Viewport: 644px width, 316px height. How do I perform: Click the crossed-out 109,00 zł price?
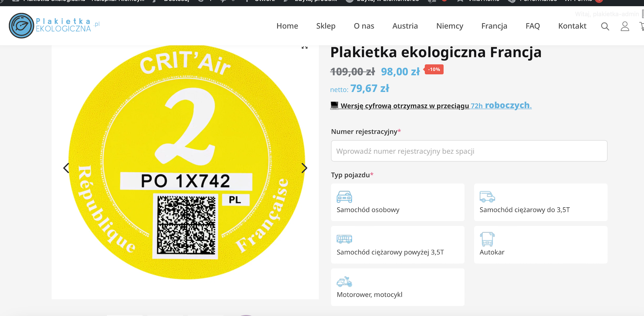[x=353, y=72]
